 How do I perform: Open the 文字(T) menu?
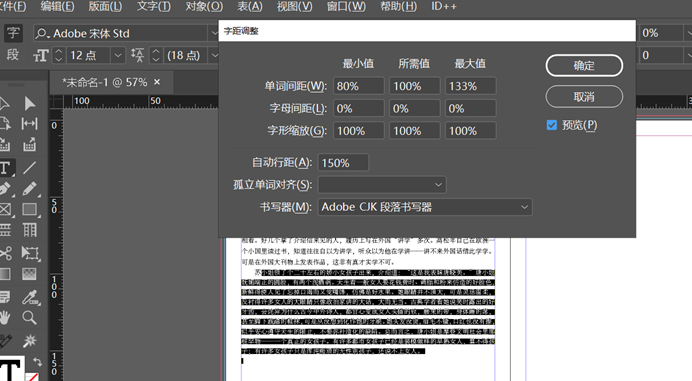point(154,7)
